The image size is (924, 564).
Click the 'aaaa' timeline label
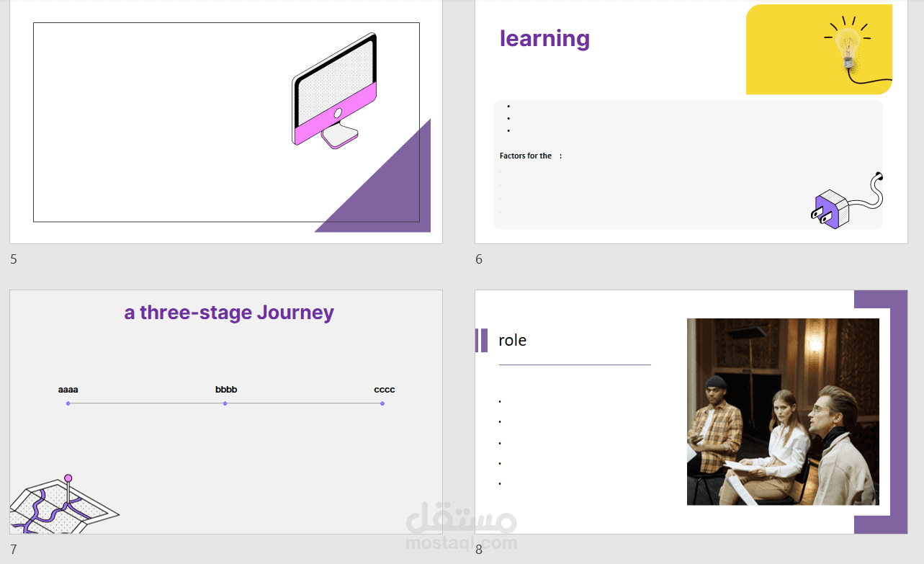[68, 390]
